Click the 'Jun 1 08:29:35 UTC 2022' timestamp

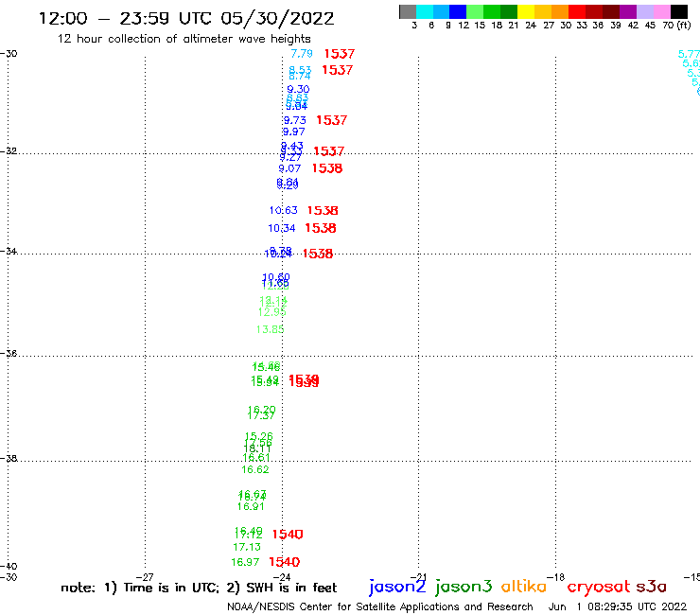point(618,607)
